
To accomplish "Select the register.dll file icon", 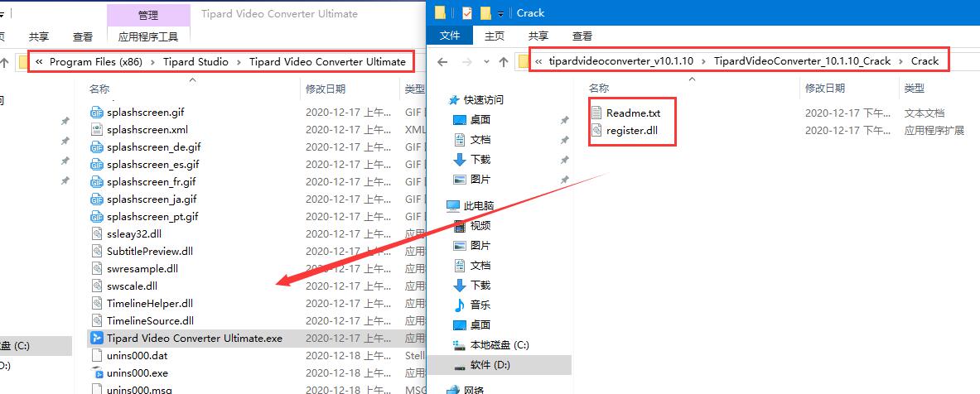I will coord(596,131).
